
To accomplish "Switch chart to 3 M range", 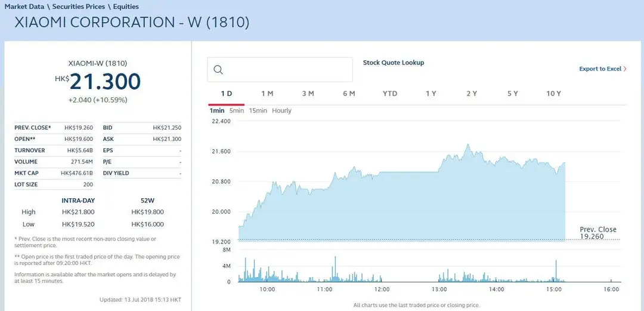I will [308, 94].
